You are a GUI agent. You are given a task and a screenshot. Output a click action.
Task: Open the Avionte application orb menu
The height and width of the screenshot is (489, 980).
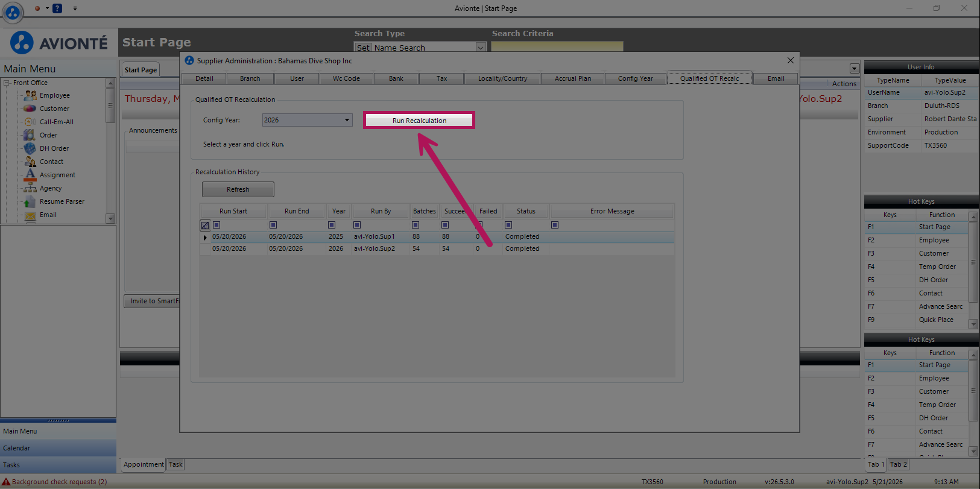coord(13,11)
